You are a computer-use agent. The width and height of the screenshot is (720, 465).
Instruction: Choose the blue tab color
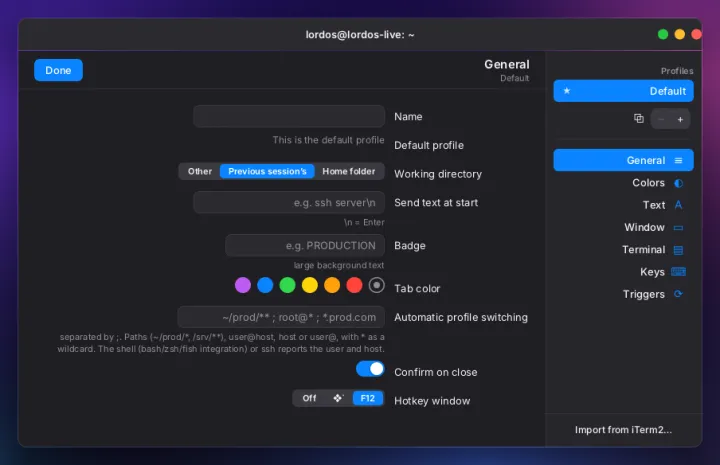click(x=265, y=285)
